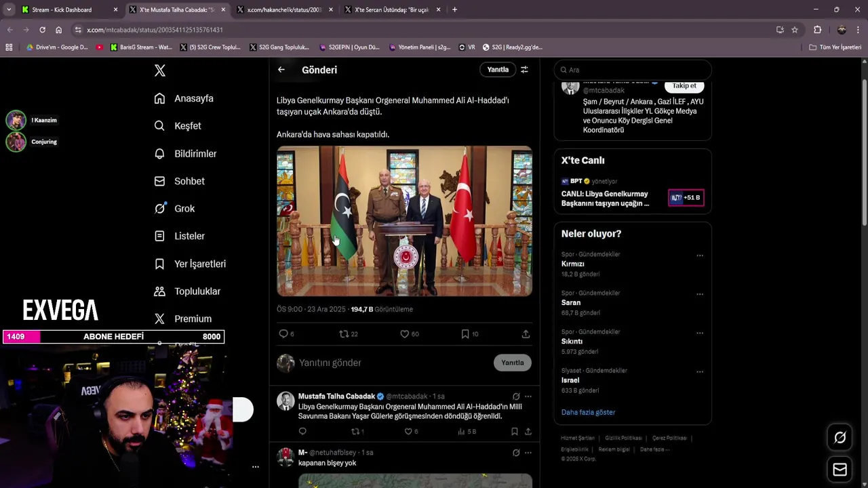The height and width of the screenshot is (488, 868).
Task: Open trending topic Sıkıntı
Action: point(572,342)
